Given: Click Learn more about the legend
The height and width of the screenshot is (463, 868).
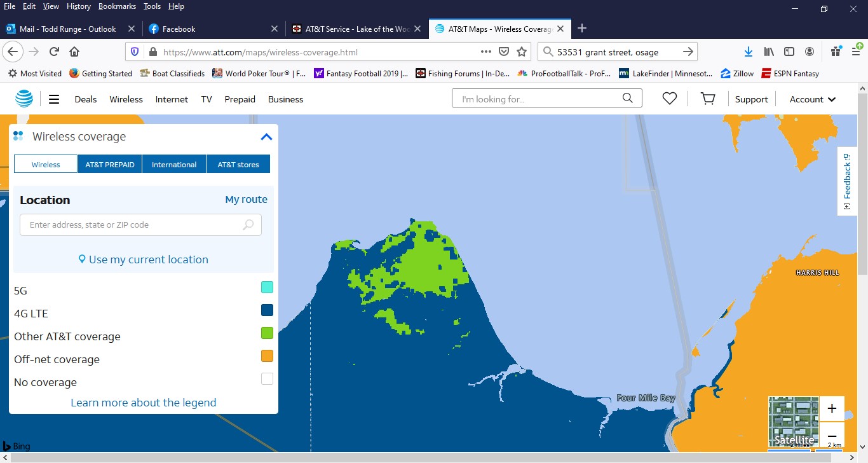Looking at the screenshot, I should [144, 403].
